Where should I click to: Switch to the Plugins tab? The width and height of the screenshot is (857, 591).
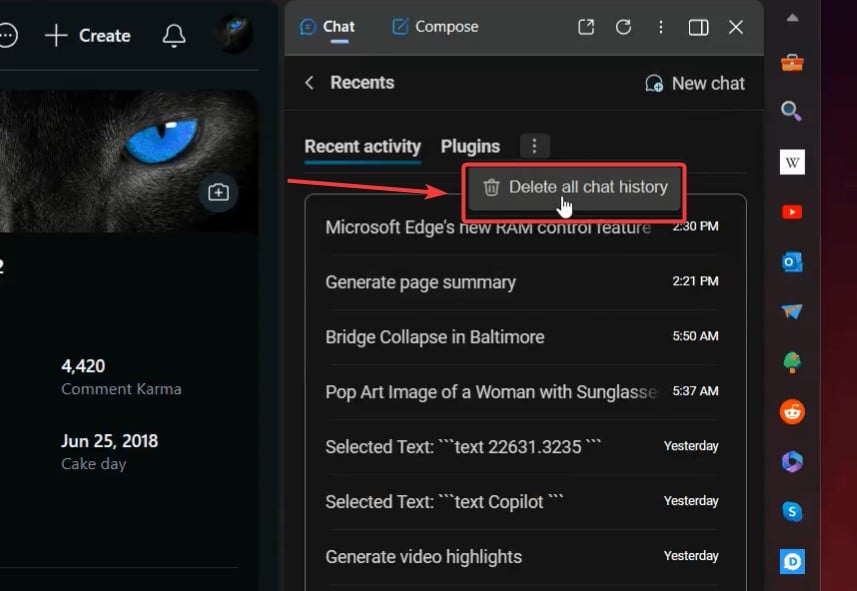[470, 147]
